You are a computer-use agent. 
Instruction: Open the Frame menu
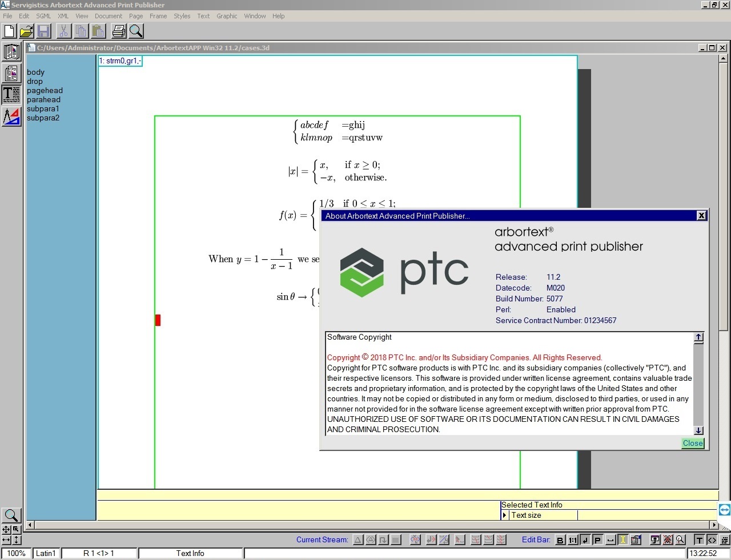[158, 16]
